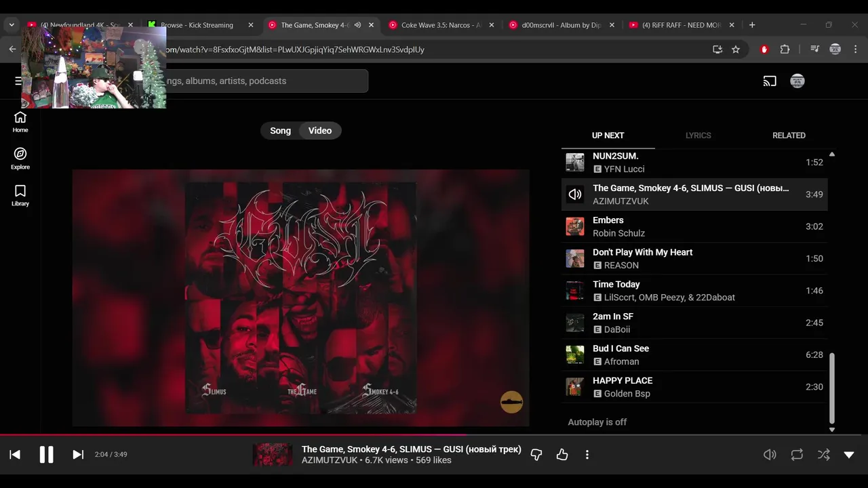Viewport: 868px width, 488px height.
Task: Open the YouTube Music account avatar menu
Action: click(797, 81)
